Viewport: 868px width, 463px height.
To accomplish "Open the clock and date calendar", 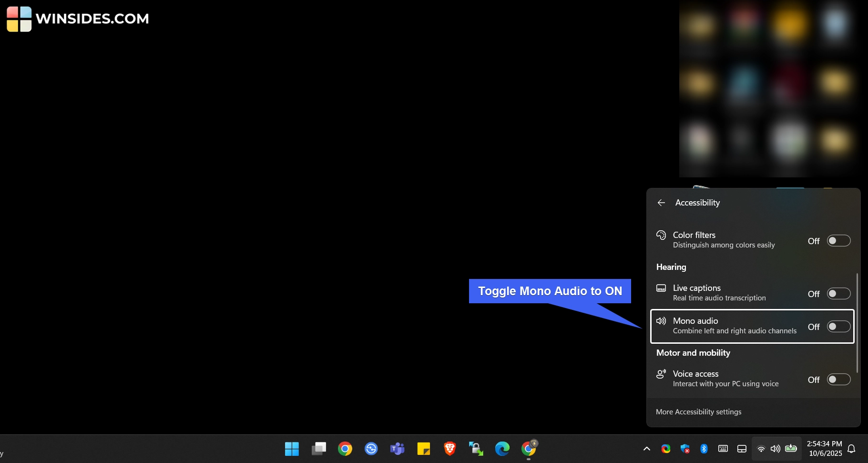I will (x=825, y=449).
